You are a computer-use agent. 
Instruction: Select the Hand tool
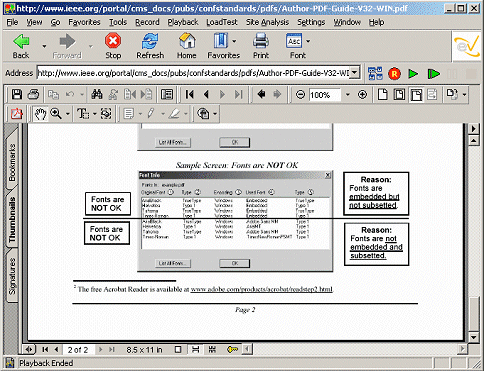coord(40,114)
